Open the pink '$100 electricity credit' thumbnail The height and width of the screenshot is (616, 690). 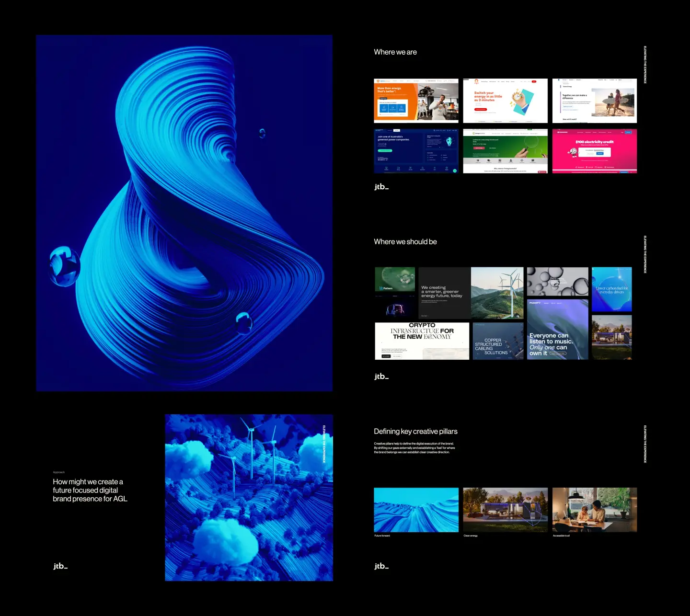(594, 151)
